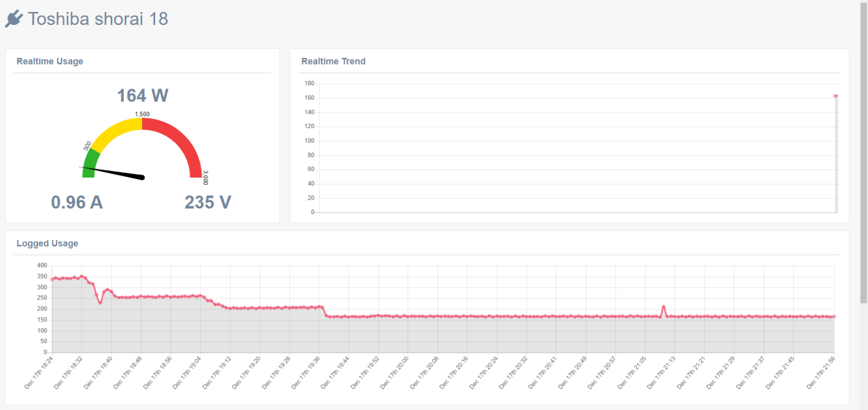Click the 350 y-axis label in Logged Usage
The image size is (868, 410).
tap(42, 276)
